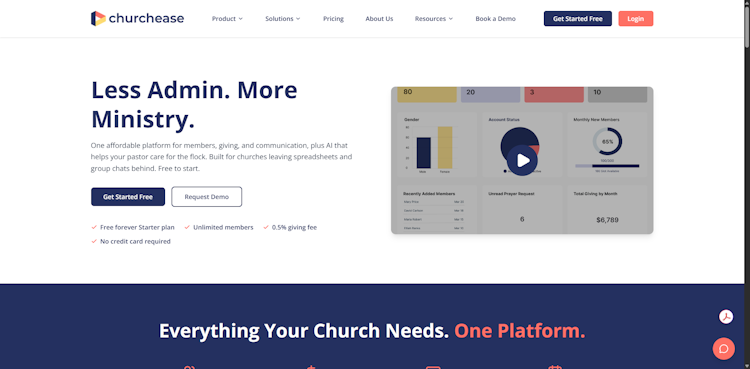Open Book a Demo link

tap(496, 19)
